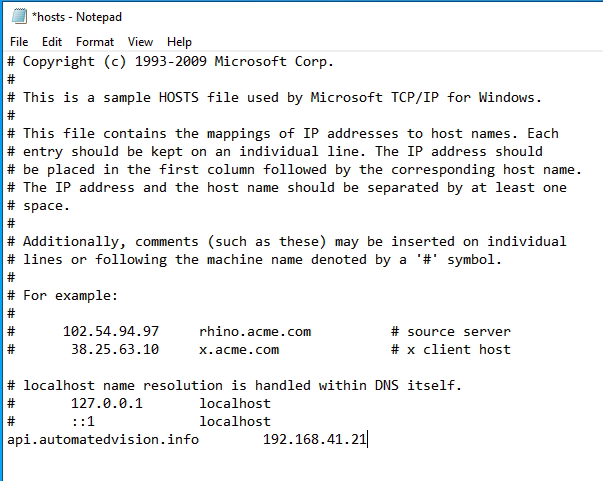Click the Copyright 1993-2009 Microsoft Corp line

tap(170, 62)
